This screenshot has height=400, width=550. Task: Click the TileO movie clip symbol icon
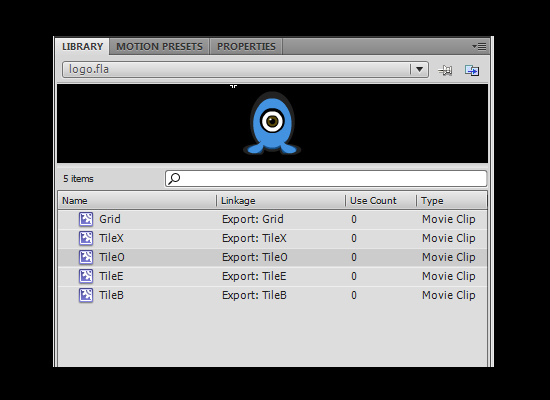pos(86,257)
